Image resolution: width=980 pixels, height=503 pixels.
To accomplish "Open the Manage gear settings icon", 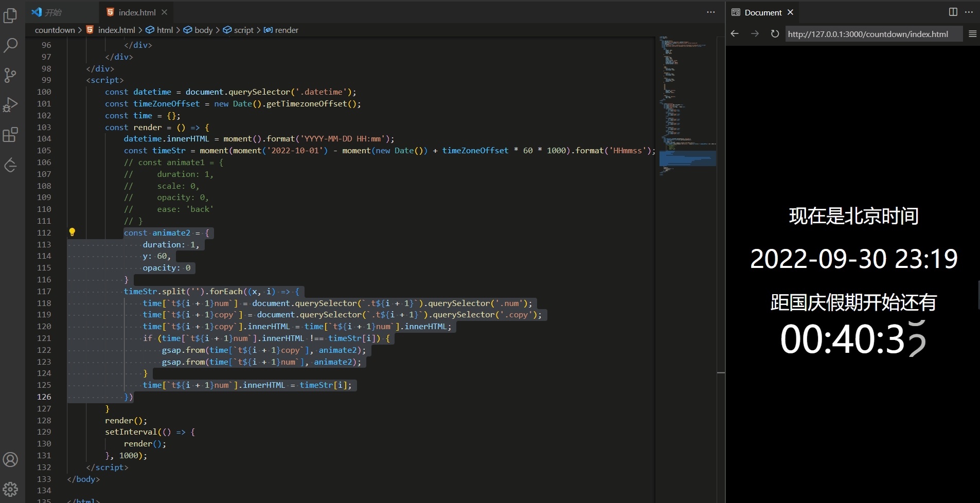I will coord(10,489).
